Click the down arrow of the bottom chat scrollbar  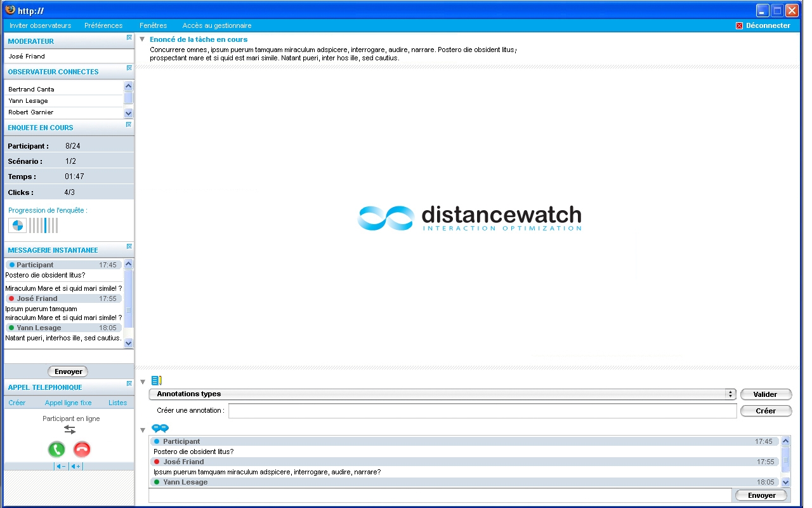786,483
